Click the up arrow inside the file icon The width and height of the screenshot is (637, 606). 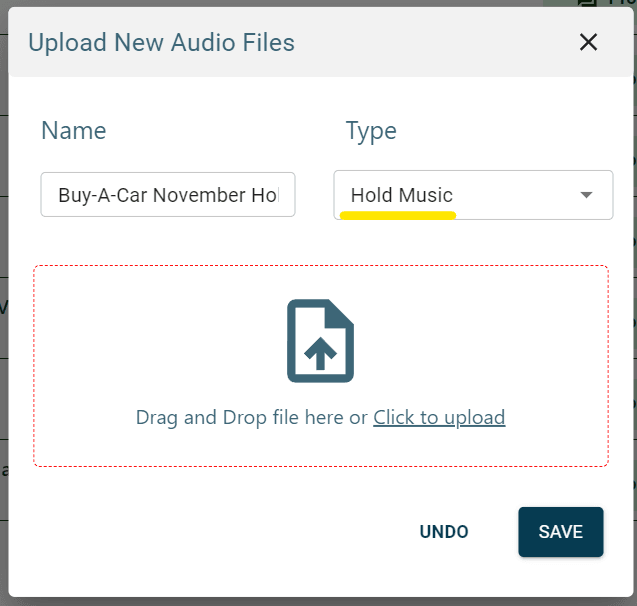(x=320, y=354)
